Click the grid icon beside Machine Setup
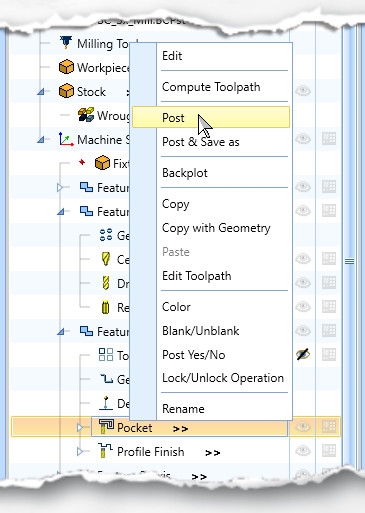365x513 pixels. tap(329, 139)
